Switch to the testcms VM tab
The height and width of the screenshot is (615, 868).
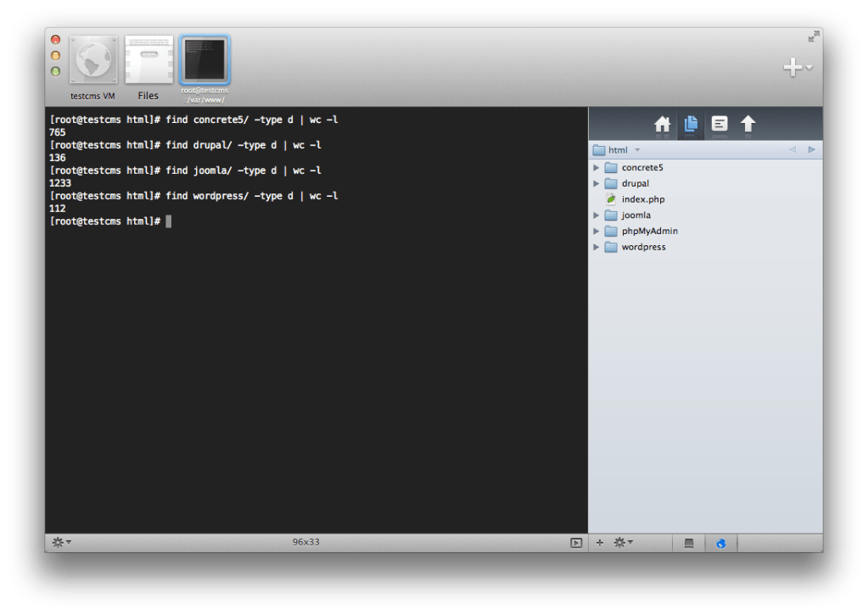point(92,64)
